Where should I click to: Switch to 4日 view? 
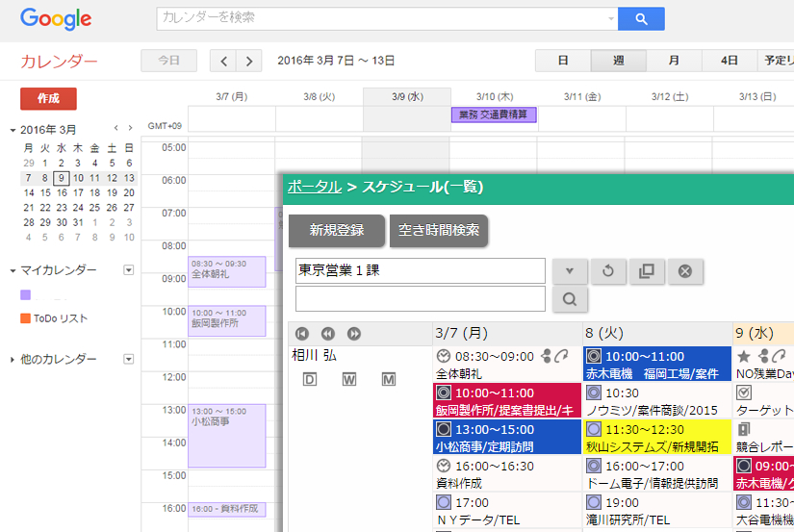(730, 61)
